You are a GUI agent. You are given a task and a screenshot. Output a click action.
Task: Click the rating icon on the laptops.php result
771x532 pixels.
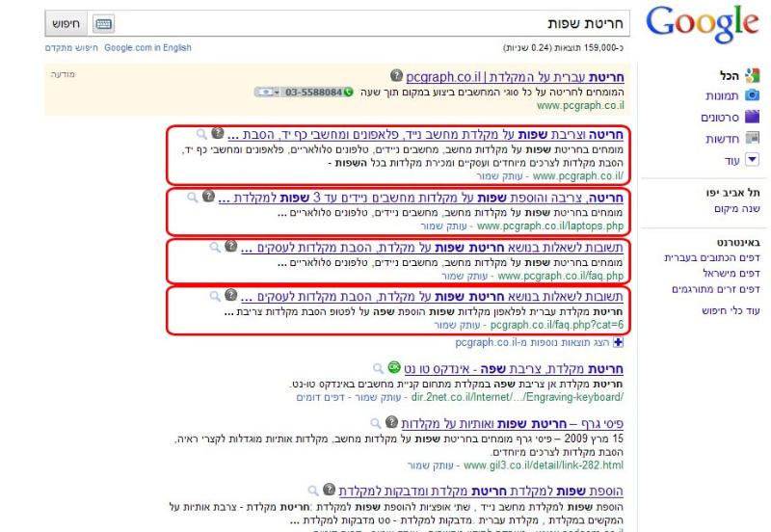click(208, 196)
